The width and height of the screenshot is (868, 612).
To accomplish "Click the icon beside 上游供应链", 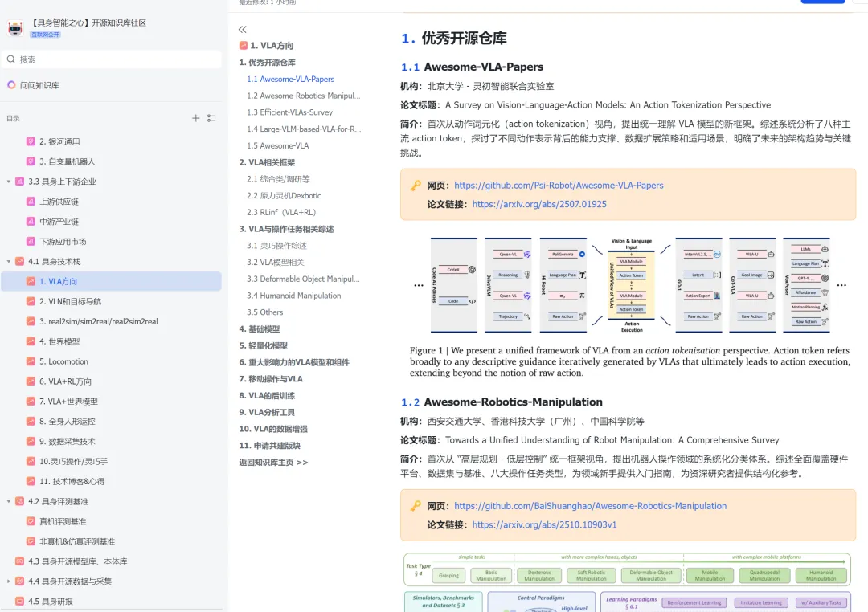I will click(31, 202).
